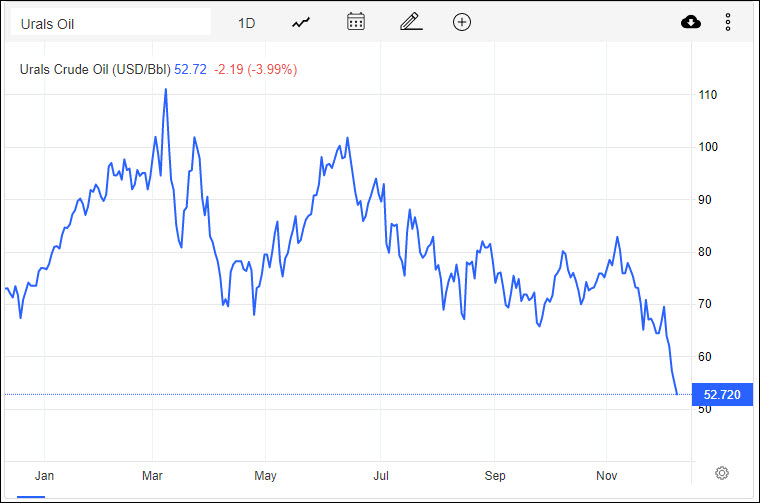Click the Nov label on time axis
Viewport: 760px width, 503px height.
click(605, 474)
